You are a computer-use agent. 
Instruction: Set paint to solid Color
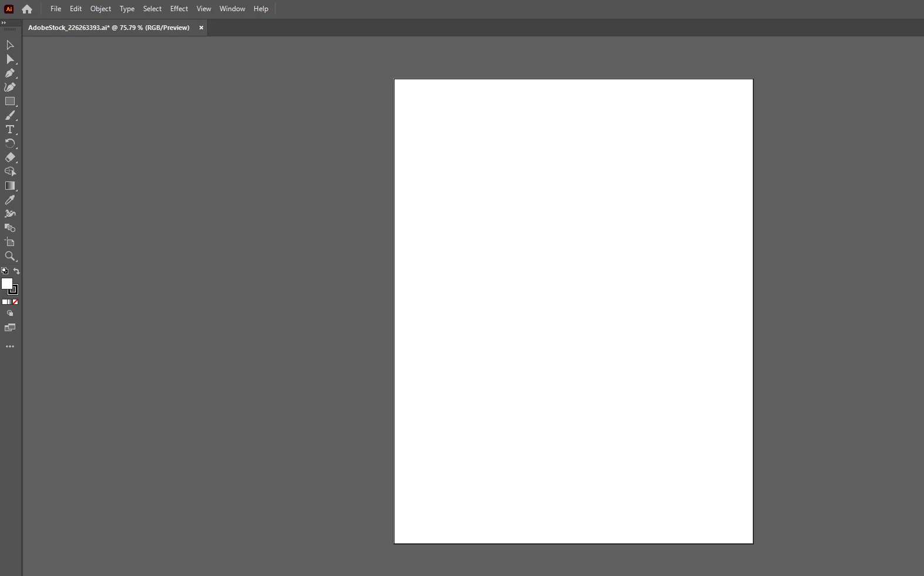pyautogui.click(x=5, y=302)
